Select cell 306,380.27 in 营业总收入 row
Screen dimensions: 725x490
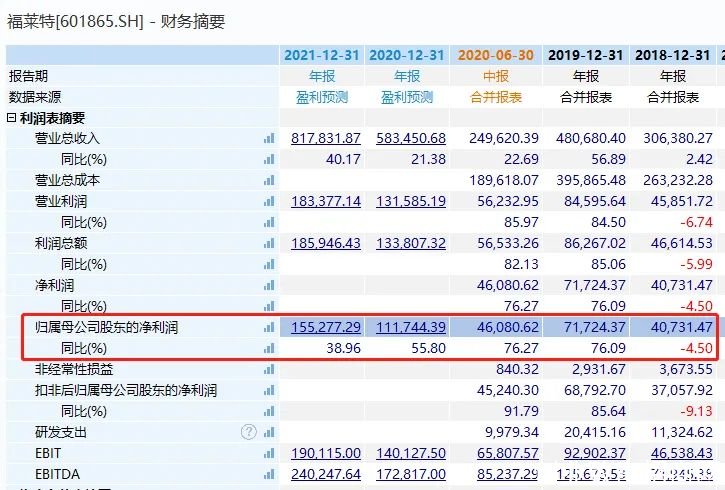coord(678,138)
